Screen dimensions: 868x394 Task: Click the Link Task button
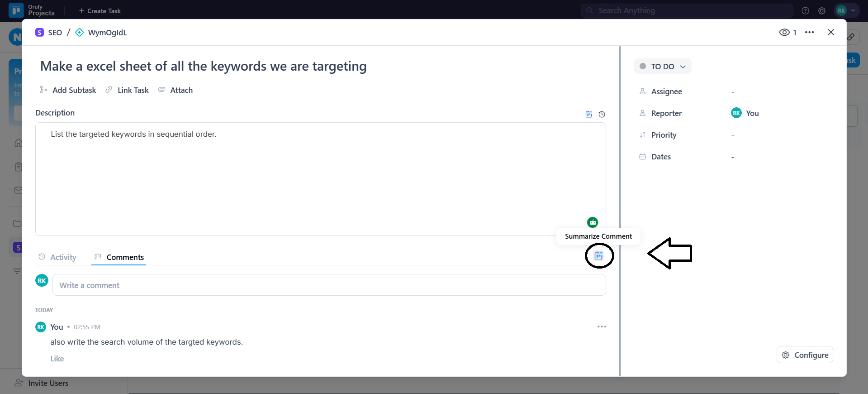click(127, 90)
